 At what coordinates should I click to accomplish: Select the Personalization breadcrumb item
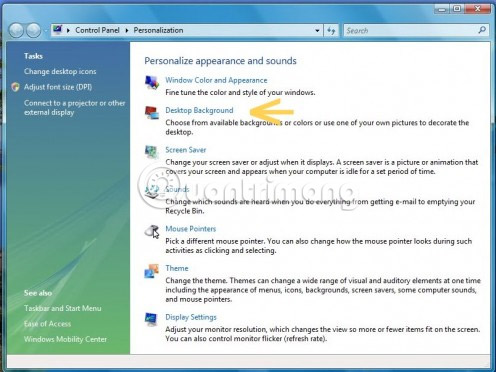tap(158, 30)
